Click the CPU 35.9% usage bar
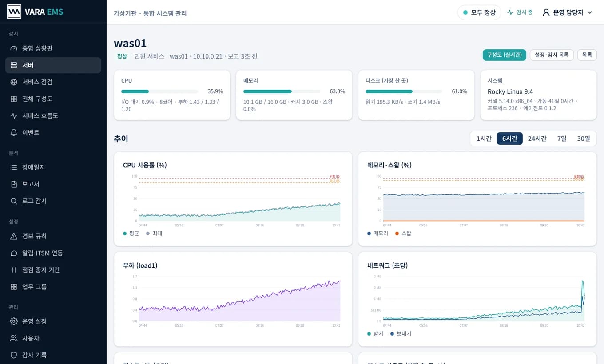 click(x=159, y=91)
